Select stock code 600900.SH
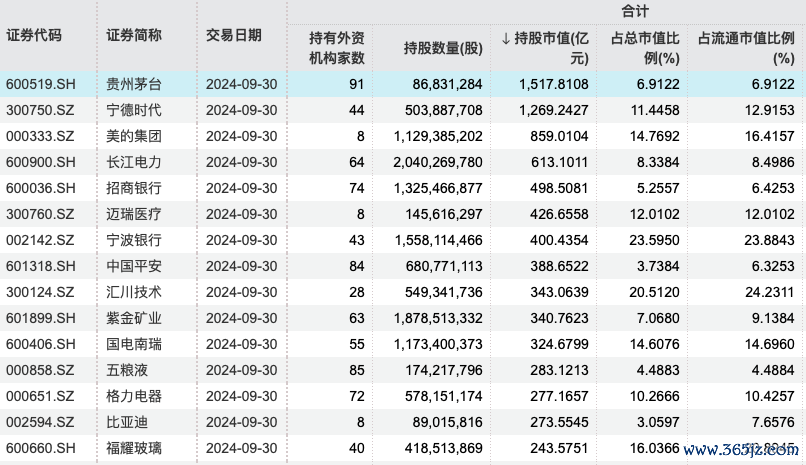The image size is (806, 465). [x=41, y=162]
